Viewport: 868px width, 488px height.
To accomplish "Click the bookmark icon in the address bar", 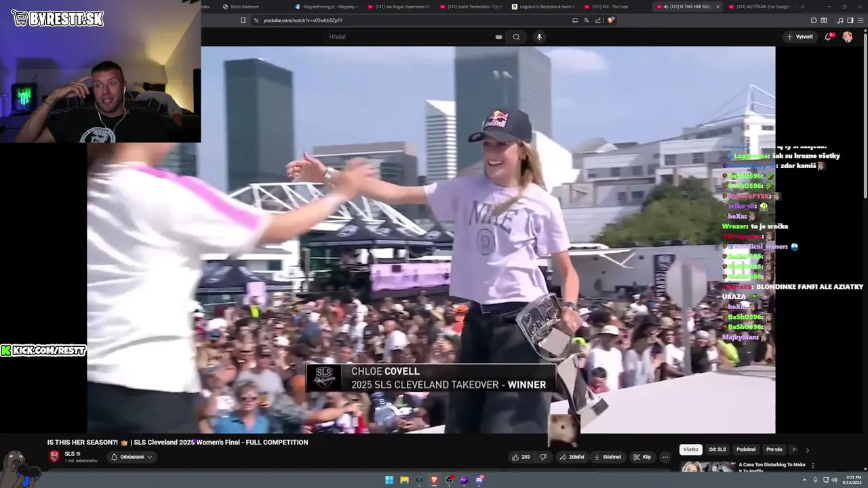I will point(243,20).
